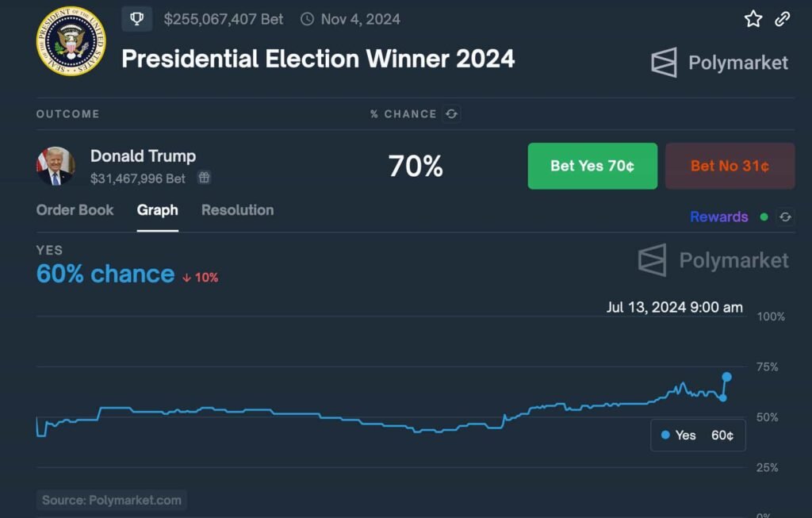Viewport: 812px width, 518px height.
Task: Click the clock icon by Nov 4, 2024
Action: pos(308,19)
